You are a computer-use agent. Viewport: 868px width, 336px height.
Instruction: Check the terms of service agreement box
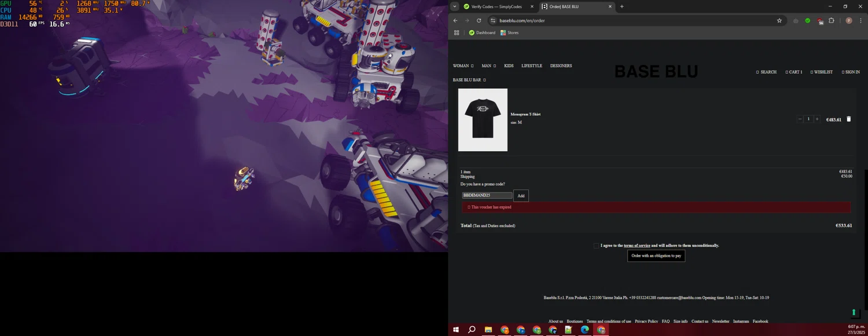point(596,246)
